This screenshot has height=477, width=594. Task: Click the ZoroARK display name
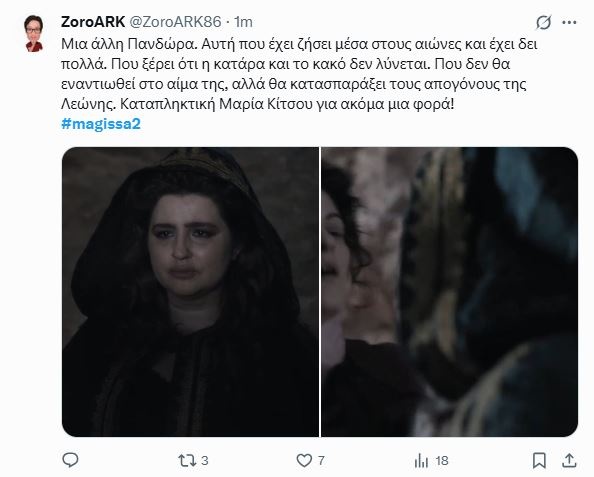pyautogui.click(x=93, y=22)
